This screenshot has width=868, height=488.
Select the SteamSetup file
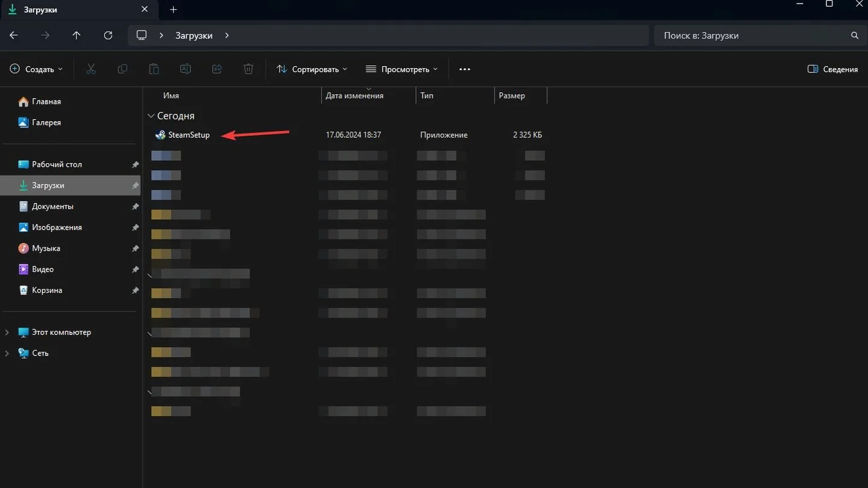click(x=189, y=135)
